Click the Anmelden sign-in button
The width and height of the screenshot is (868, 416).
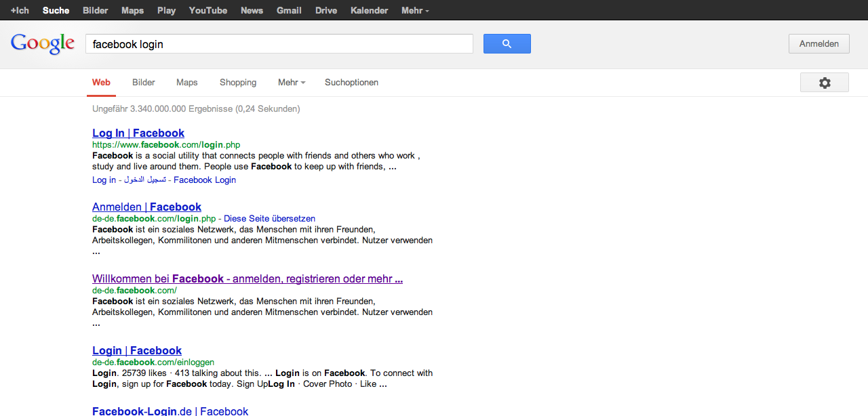click(x=818, y=44)
